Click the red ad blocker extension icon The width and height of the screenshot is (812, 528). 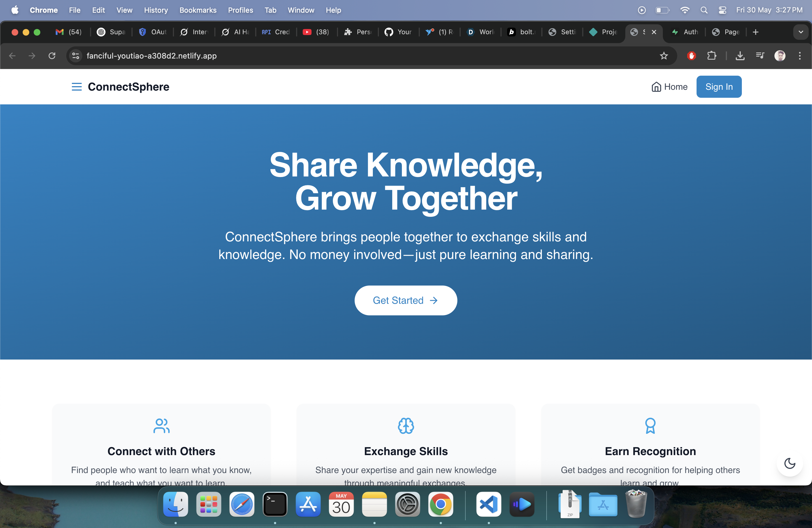click(691, 56)
